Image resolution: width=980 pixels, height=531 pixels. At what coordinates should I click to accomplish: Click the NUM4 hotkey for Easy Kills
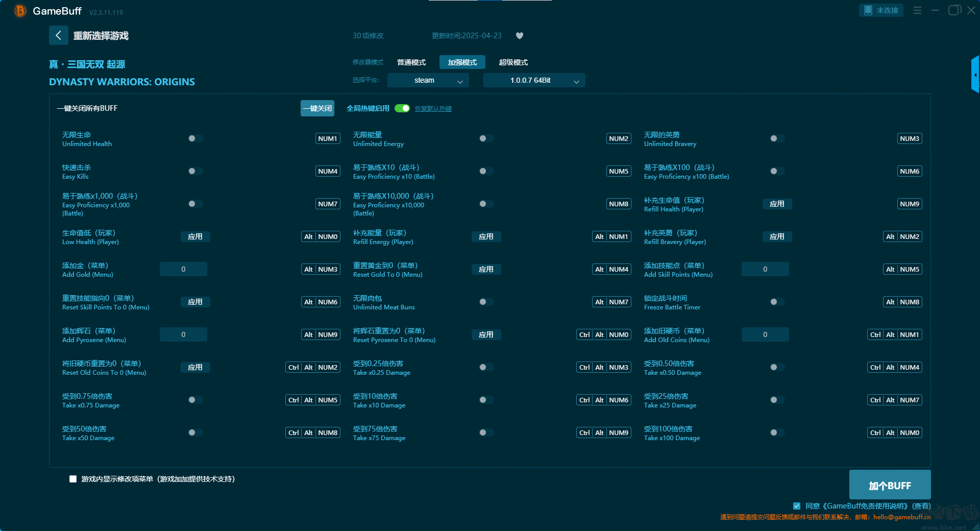tap(328, 171)
